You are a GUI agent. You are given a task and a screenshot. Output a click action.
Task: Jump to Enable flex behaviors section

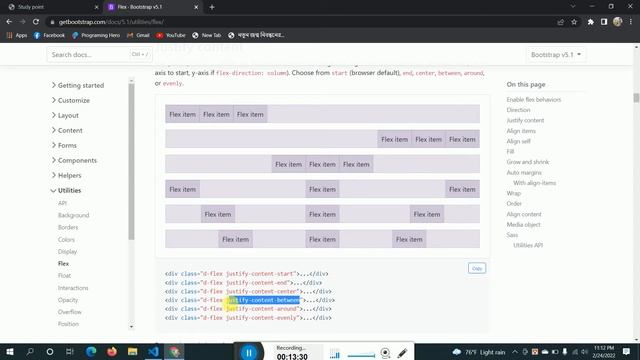click(x=533, y=100)
